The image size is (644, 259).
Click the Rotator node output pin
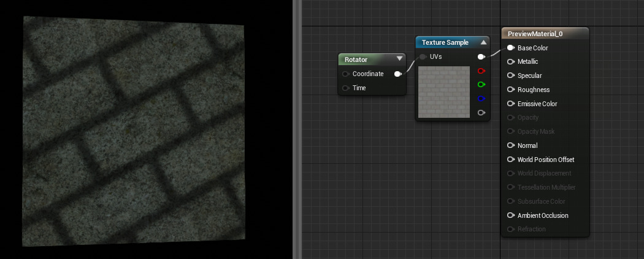[x=398, y=74]
